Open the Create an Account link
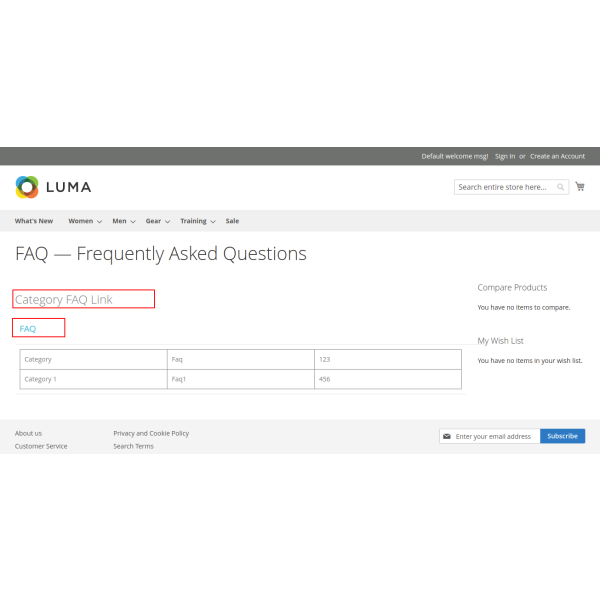 (557, 156)
